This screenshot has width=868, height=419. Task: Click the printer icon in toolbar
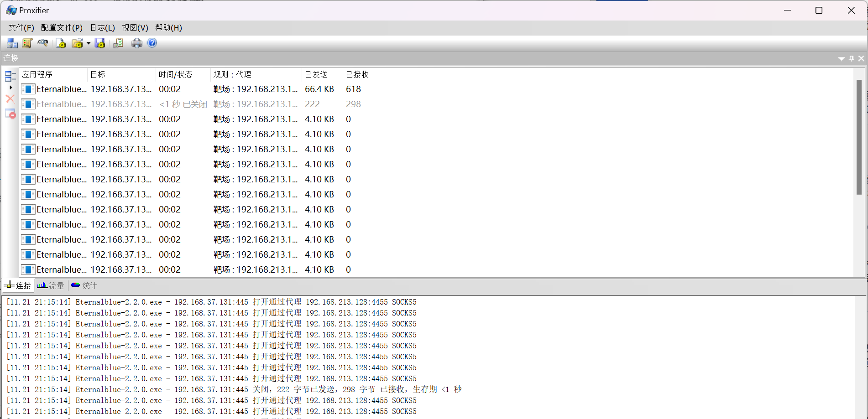coord(137,43)
